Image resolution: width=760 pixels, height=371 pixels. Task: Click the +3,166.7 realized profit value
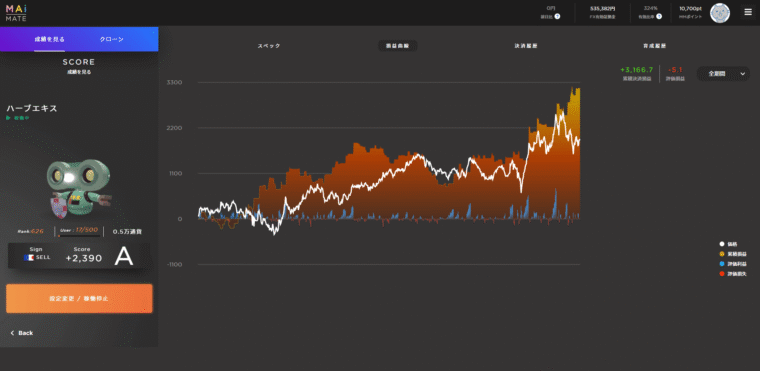636,70
